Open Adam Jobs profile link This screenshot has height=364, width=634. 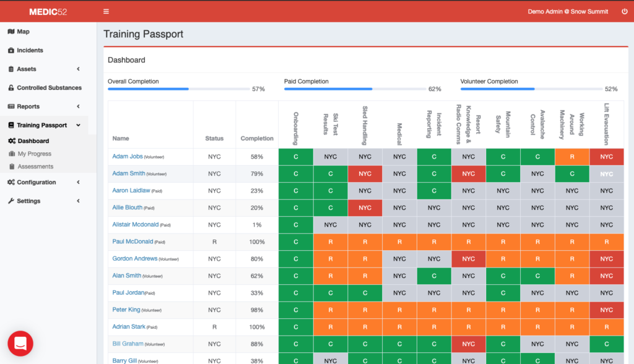click(127, 157)
